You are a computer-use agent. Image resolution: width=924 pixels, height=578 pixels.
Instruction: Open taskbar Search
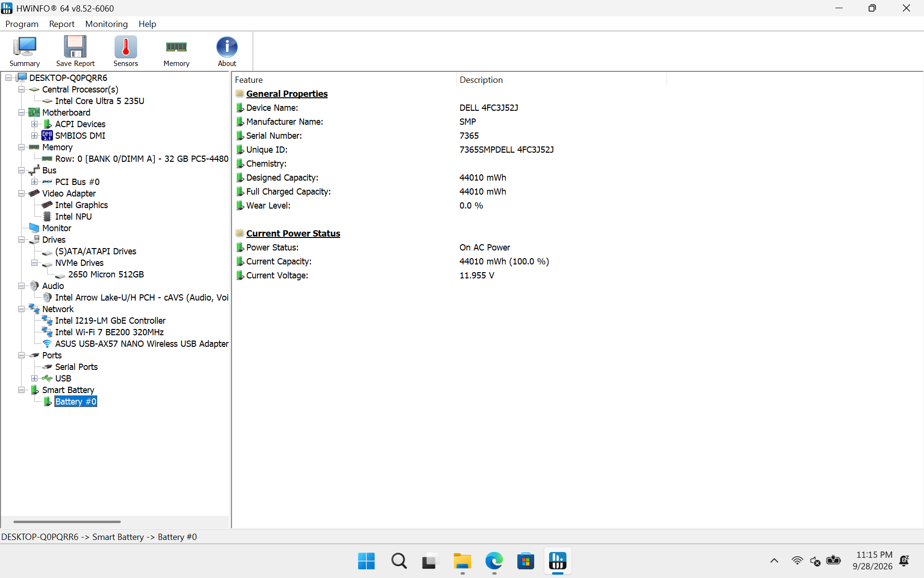tap(398, 561)
